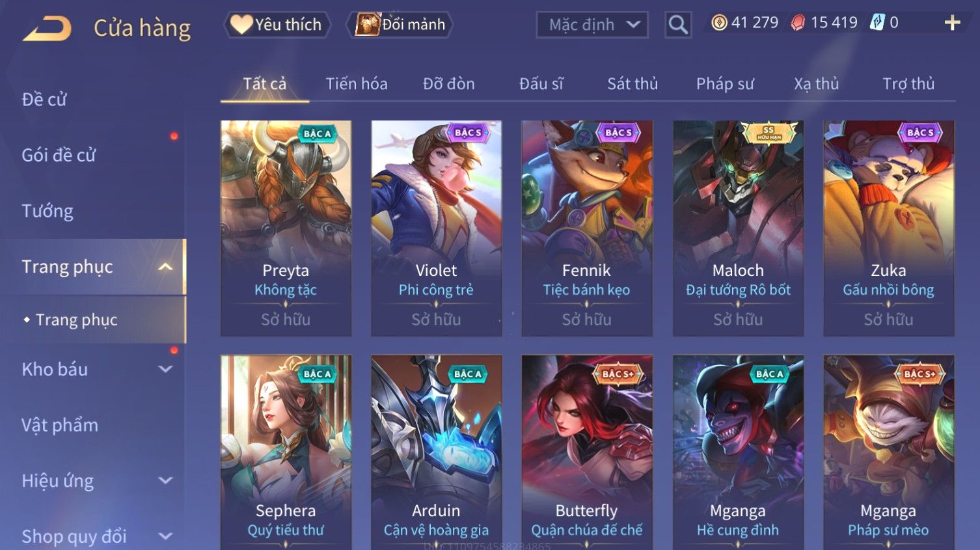
Task: Open Gói đề cử in sidebar
Action: (59, 155)
